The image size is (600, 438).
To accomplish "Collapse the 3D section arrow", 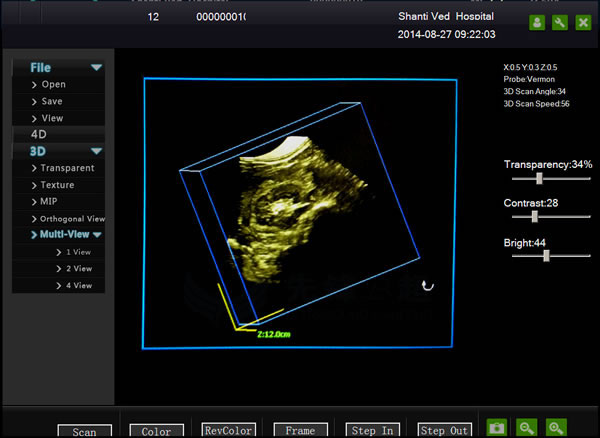I will point(96,151).
